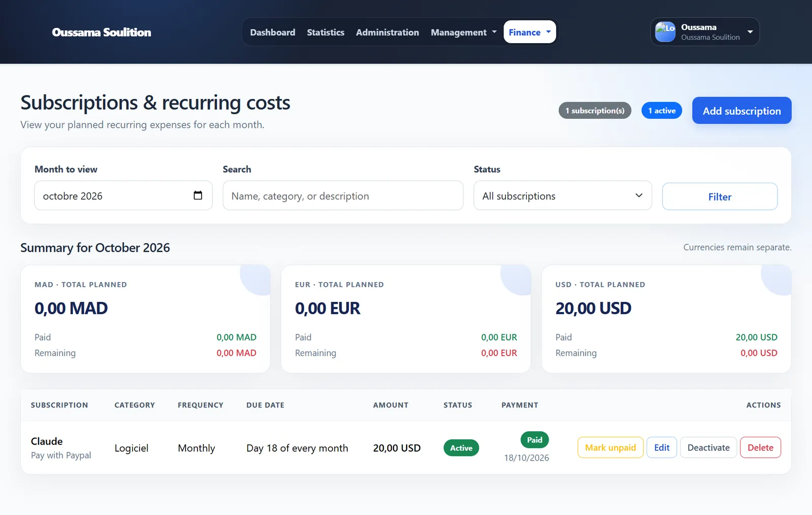Click the Currencies remain separate note
This screenshot has height=515, width=812.
737,247
